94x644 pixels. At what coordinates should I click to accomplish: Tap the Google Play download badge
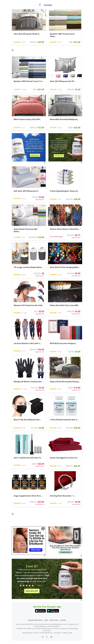pos(53,611)
